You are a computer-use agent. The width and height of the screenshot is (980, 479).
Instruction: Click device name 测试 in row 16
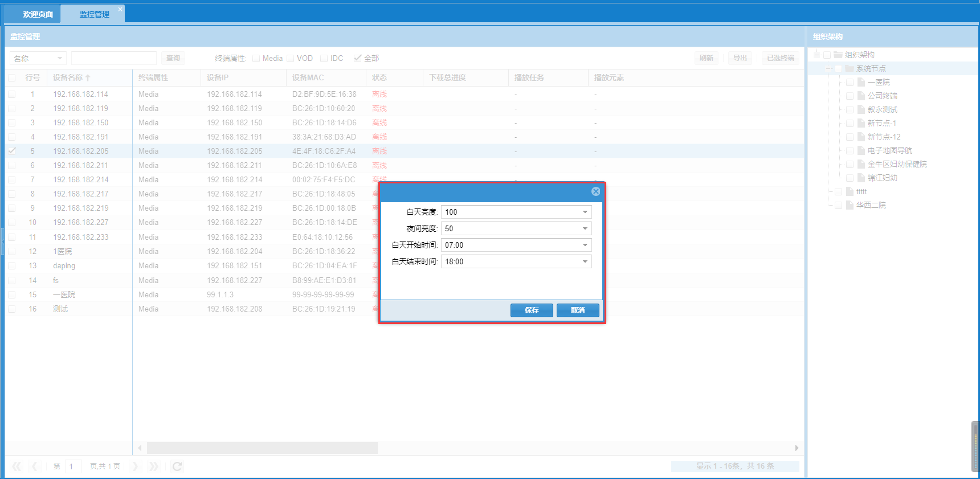click(x=60, y=309)
